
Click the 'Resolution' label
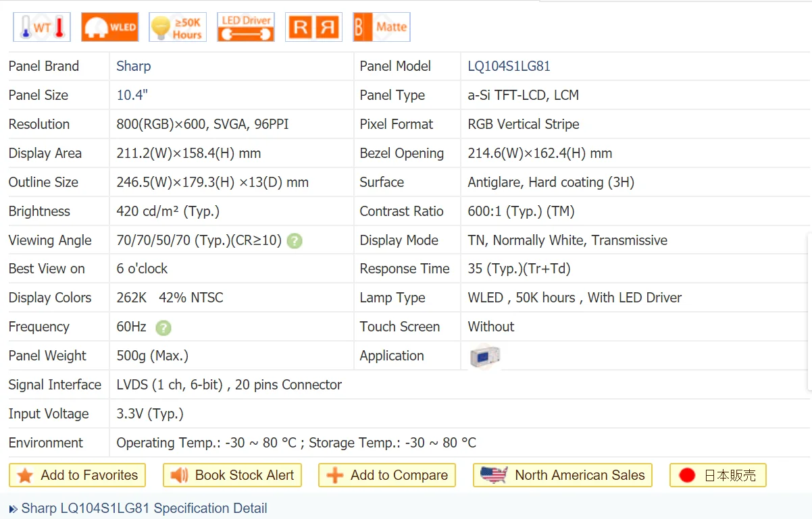coord(39,124)
